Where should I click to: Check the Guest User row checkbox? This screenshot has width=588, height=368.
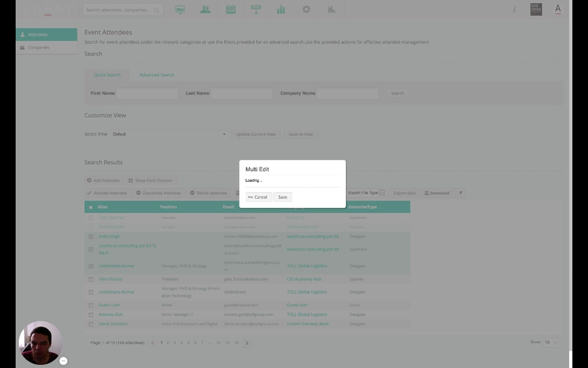(x=91, y=305)
